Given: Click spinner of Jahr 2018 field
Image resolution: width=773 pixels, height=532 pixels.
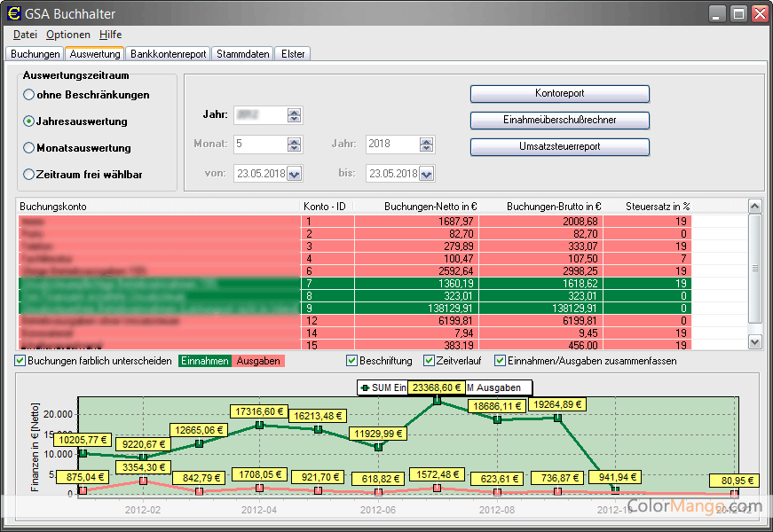Looking at the screenshot, I should click(x=427, y=145).
